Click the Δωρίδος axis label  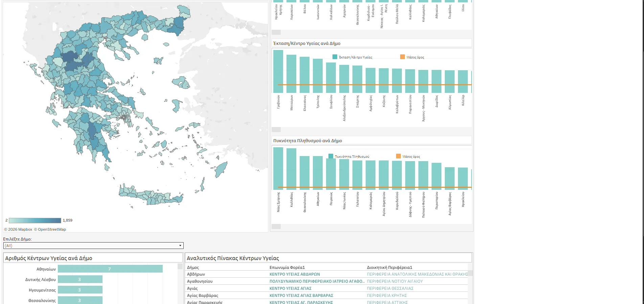437,101
